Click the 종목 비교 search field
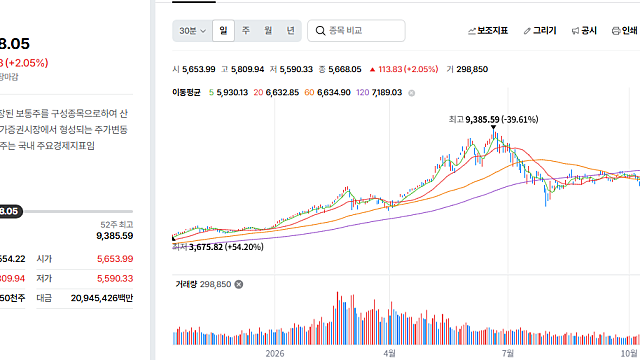Image resolution: width=640 pixels, height=360 pixels. pos(356,31)
